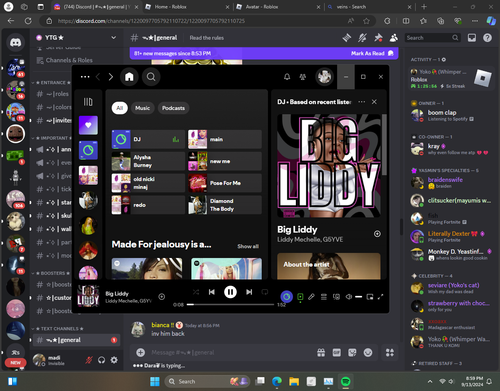Open Spotify search icon
The height and width of the screenshot is (391, 500).
(x=151, y=77)
